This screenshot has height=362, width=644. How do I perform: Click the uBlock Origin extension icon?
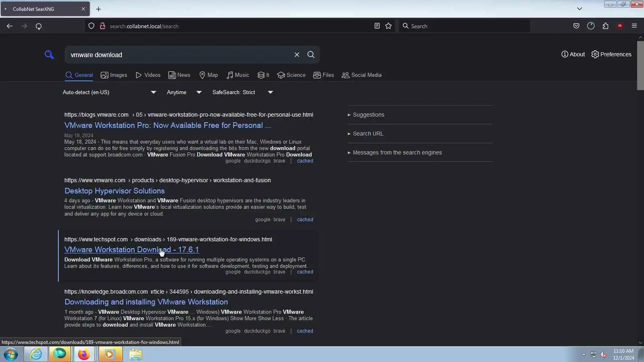pos(620,26)
